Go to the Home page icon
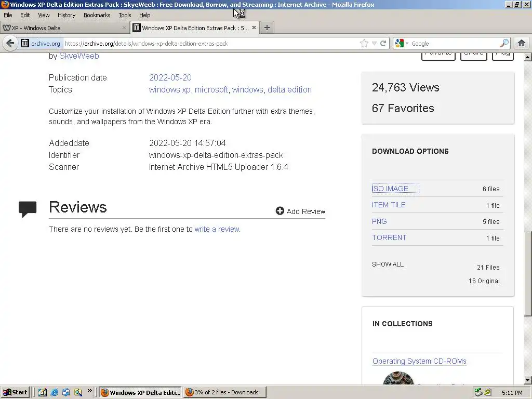Screen dimensions: 532x399 [522, 44]
